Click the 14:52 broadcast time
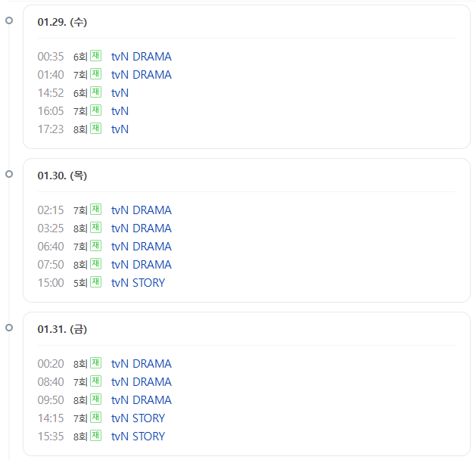The height and width of the screenshot is (460, 476). (x=51, y=93)
